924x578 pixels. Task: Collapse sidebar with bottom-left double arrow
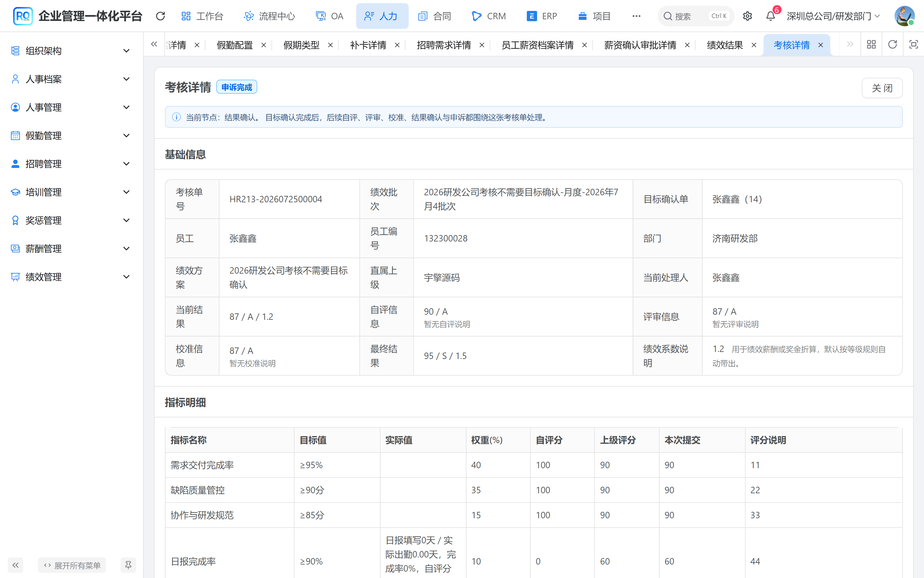pyautogui.click(x=15, y=565)
